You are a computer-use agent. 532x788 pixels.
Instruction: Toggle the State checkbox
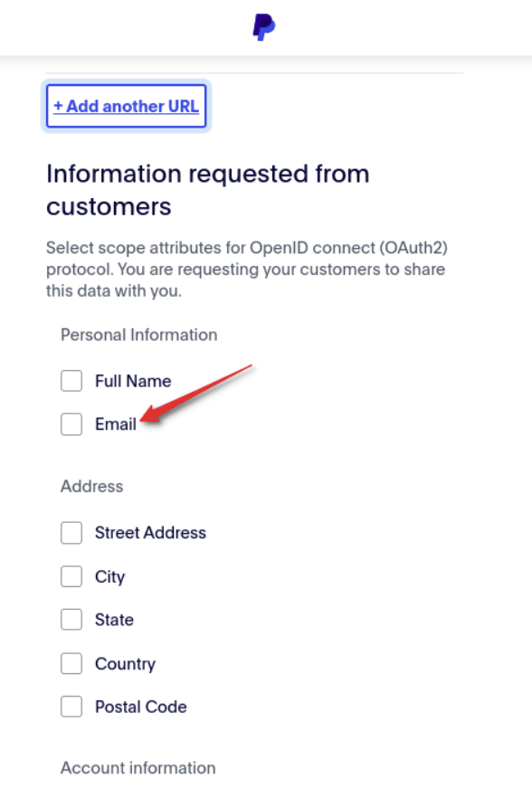point(71,620)
